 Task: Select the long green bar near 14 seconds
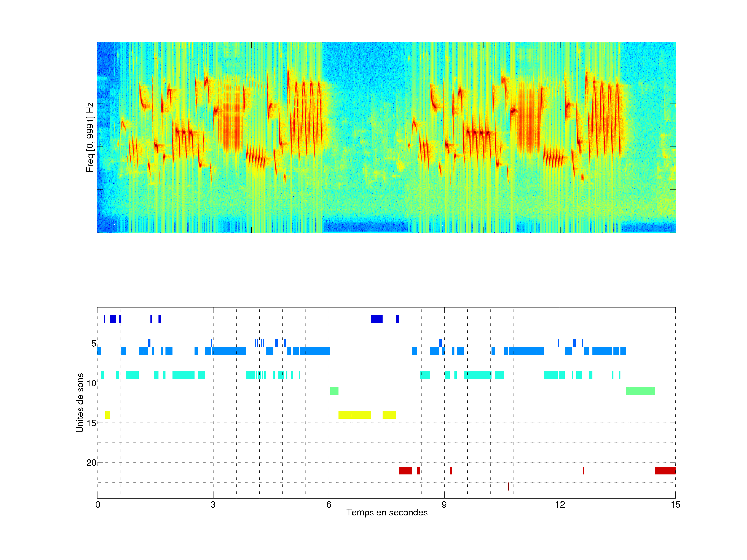(640, 391)
